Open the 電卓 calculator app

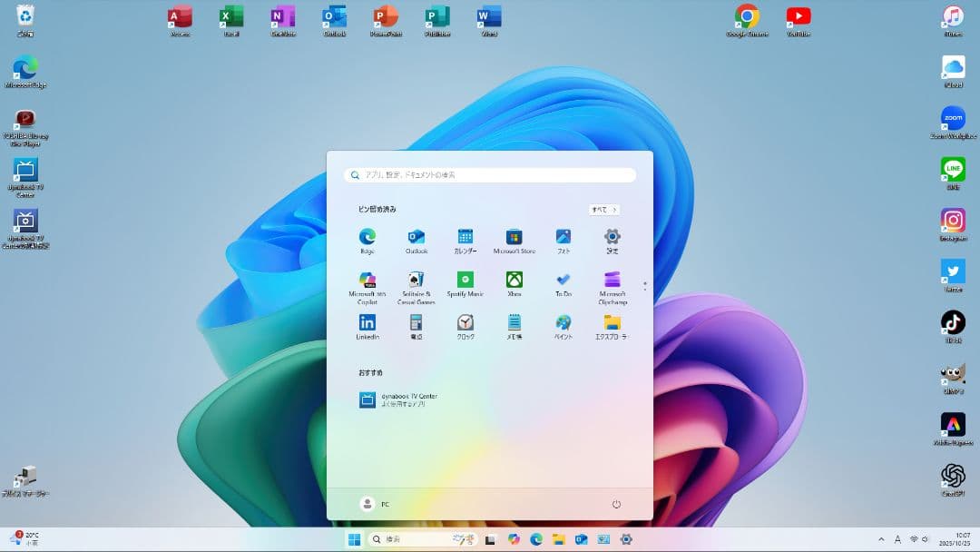pyautogui.click(x=416, y=322)
